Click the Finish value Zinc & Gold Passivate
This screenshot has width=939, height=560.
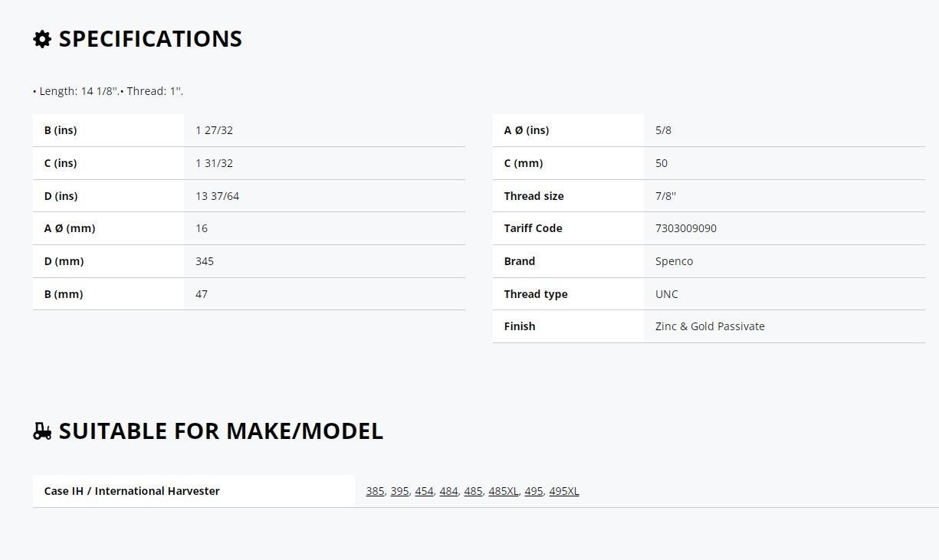coord(710,326)
